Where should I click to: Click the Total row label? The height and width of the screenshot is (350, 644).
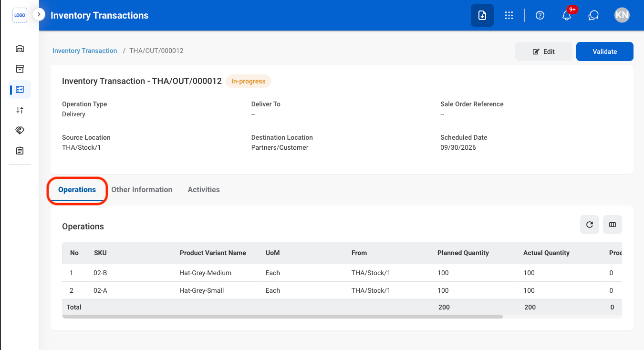click(x=74, y=307)
